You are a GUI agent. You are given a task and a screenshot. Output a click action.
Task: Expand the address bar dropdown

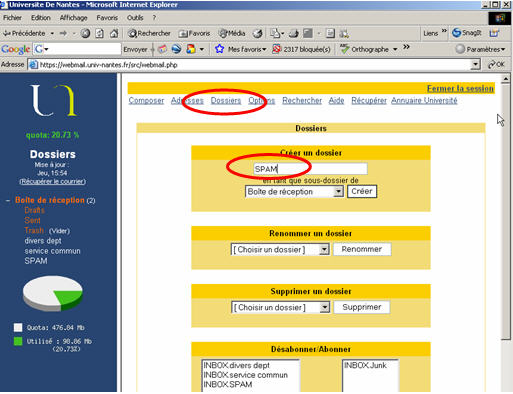[475, 64]
